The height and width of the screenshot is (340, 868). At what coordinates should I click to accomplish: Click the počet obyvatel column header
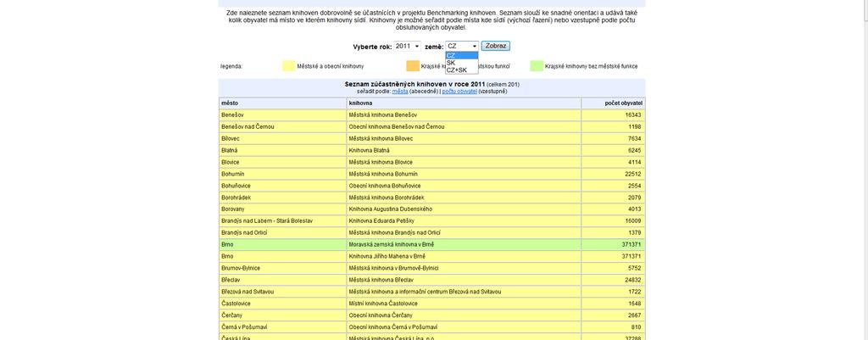[614, 103]
